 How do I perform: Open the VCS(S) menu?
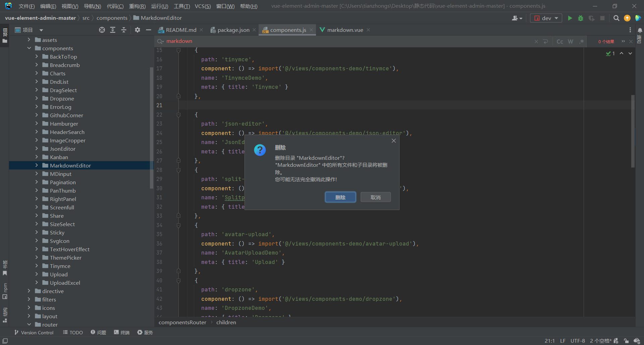click(x=203, y=6)
